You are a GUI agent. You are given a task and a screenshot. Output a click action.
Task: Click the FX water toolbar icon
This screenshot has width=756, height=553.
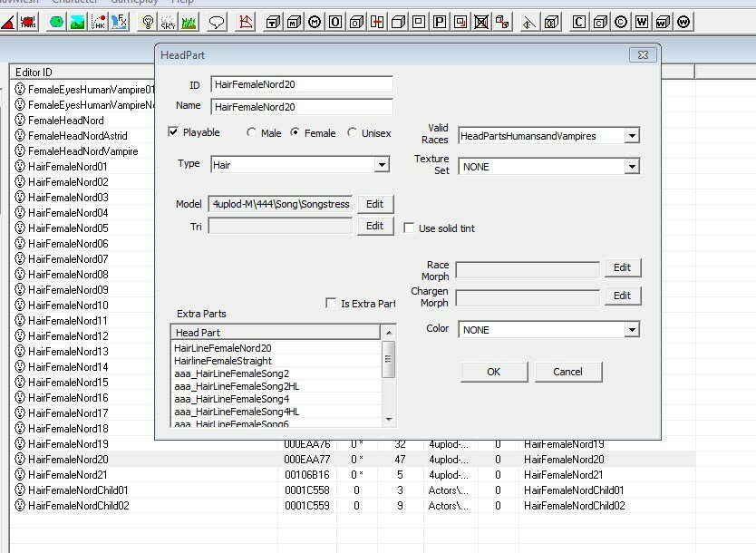[x=119, y=22]
